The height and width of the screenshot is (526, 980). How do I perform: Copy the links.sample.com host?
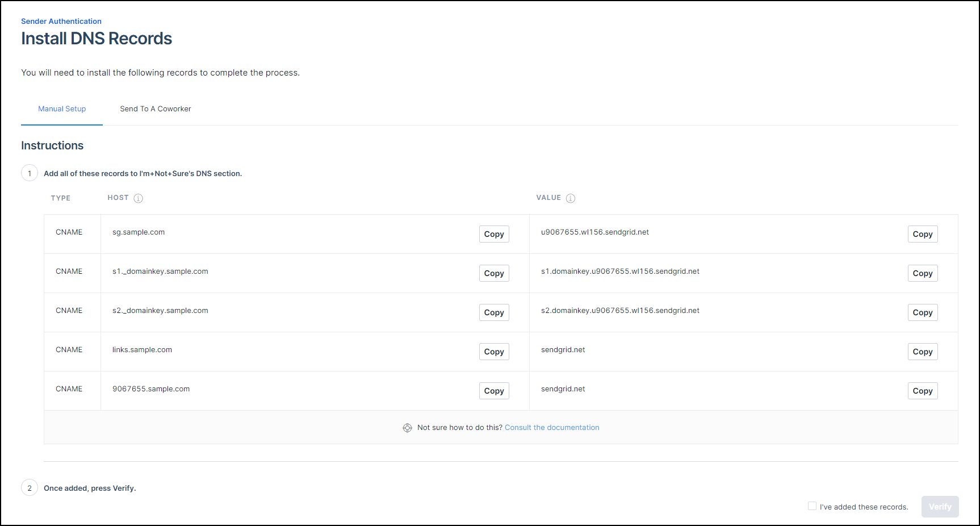pyautogui.click(x=493, y=352)
